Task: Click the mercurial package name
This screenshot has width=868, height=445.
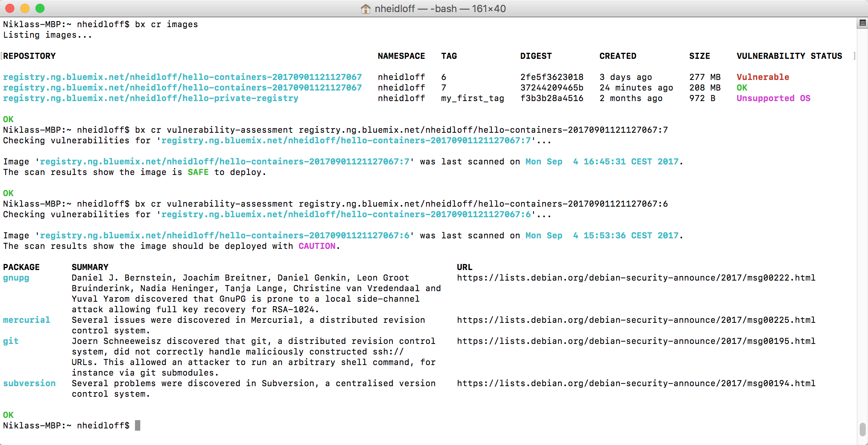Action: pos(26,320)
